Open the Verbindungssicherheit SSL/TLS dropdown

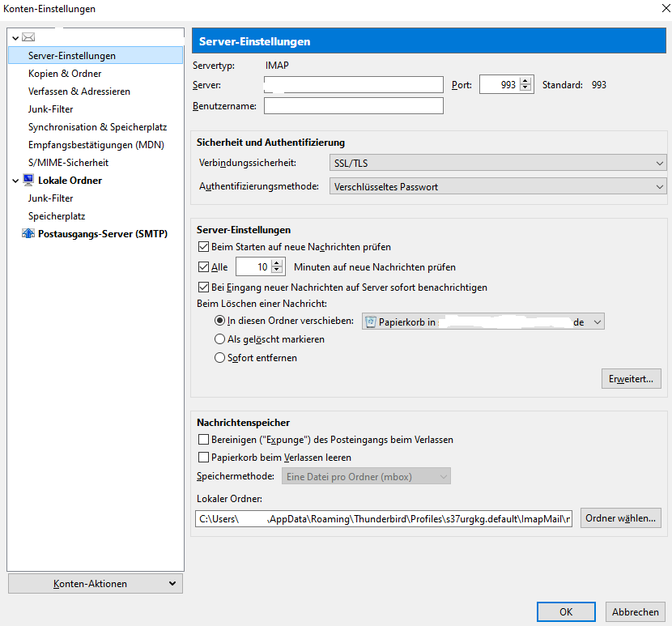498,164
